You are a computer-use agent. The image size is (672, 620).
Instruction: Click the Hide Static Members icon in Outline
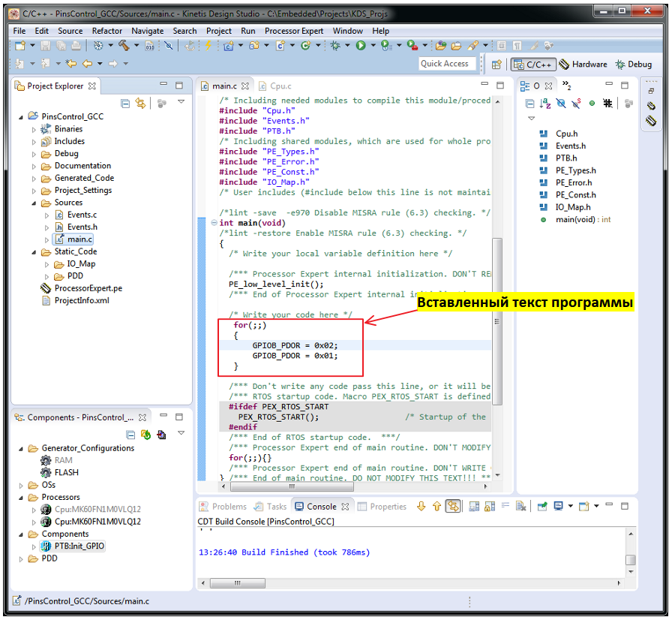(x=577, y=104)
